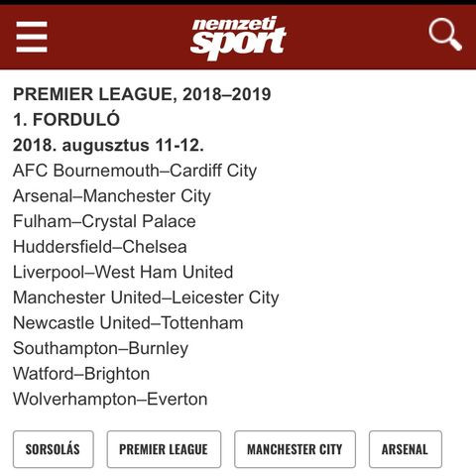Click the Newcastle United–Tottenham match line
476x476 pixels.
(x=128, y=323)
